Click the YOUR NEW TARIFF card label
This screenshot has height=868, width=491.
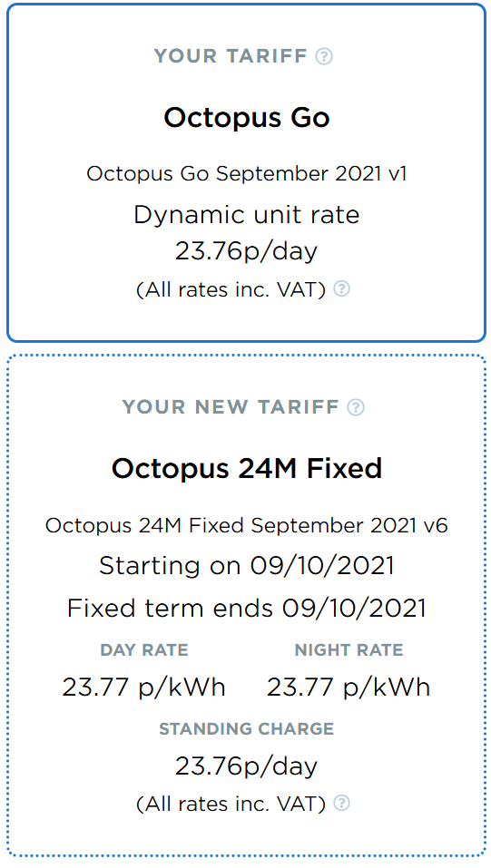coord(231,407)
